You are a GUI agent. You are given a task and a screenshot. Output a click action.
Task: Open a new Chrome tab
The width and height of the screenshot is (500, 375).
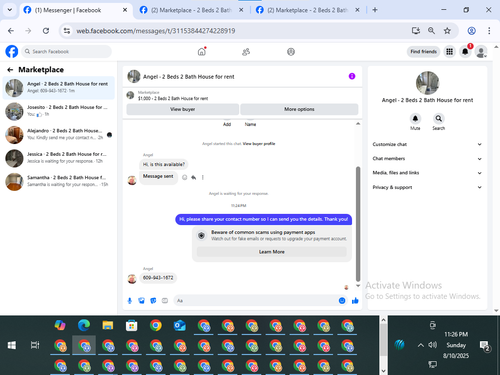coord(375,10)
